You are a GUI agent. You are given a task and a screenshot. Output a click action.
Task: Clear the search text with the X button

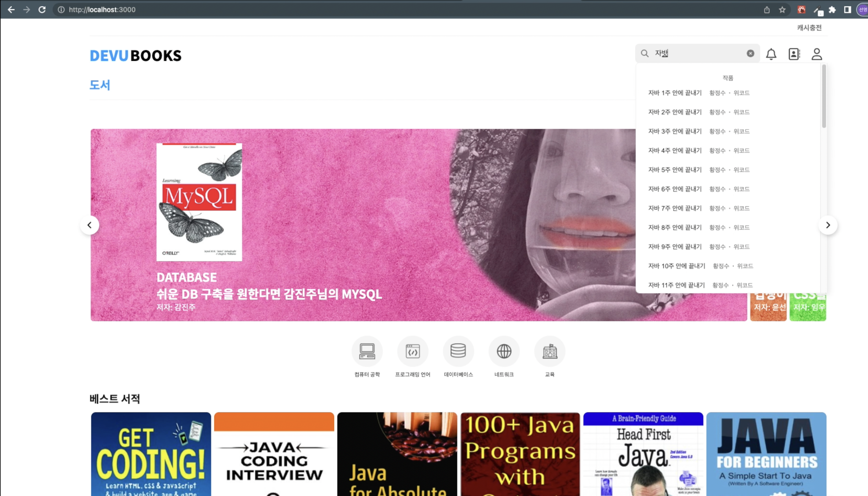pos(750,54)
